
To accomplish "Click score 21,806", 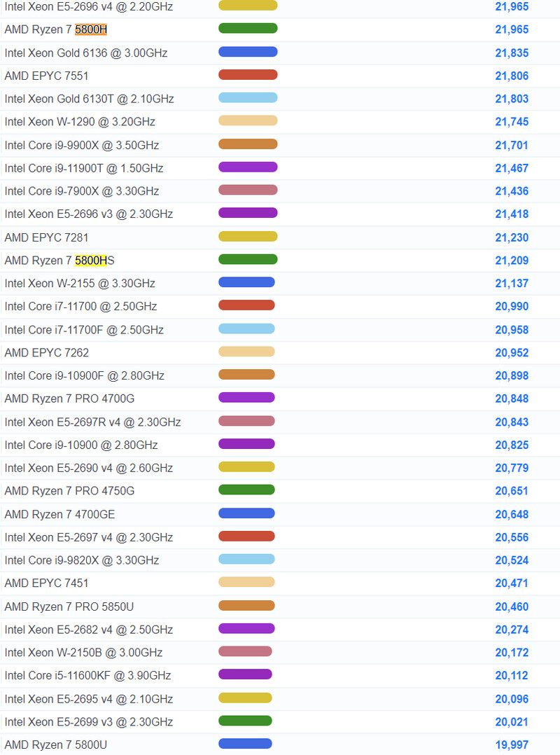I will (512, 76).
